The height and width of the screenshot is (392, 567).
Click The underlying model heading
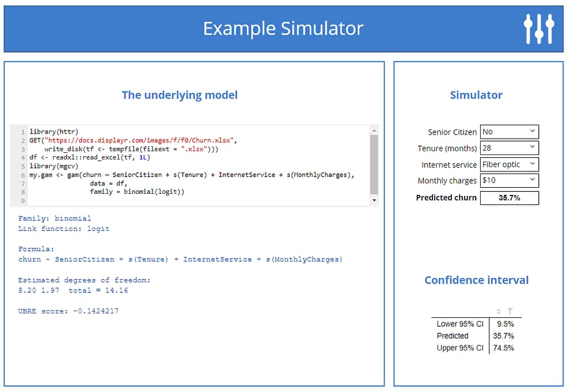[x=179, y=95]
